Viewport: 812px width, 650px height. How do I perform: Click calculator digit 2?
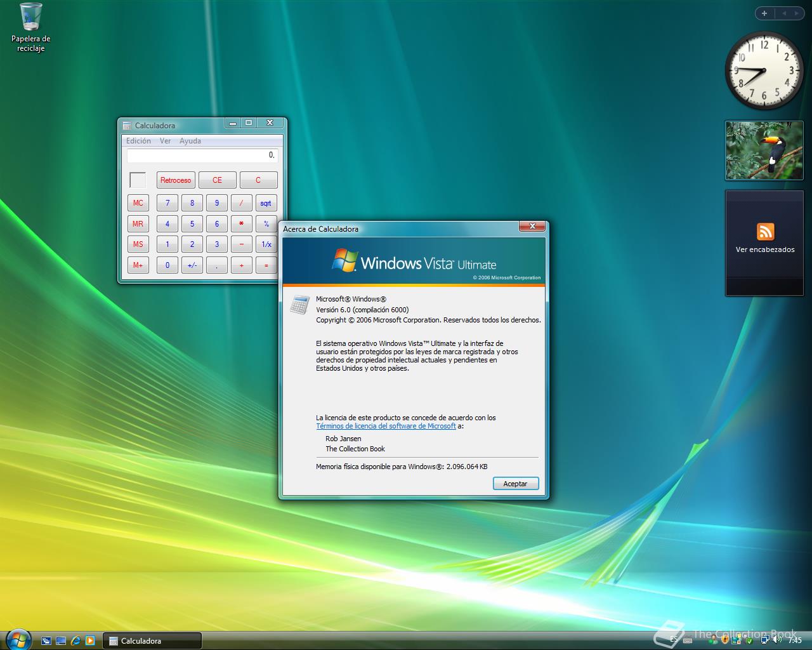pos(192,244)
